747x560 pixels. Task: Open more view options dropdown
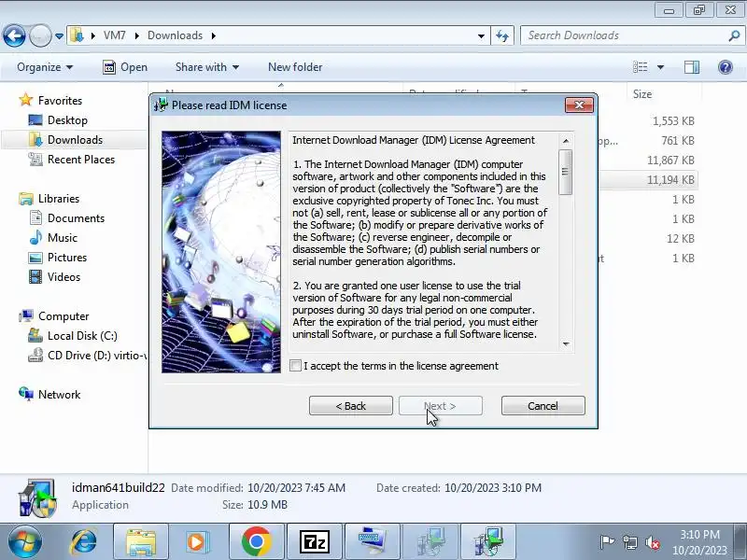(660, 67)
